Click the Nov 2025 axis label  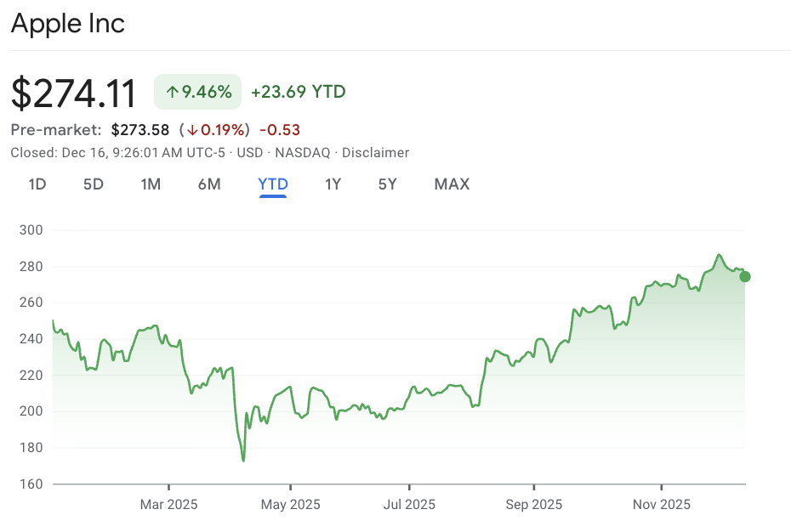click(x=662, y=505)
